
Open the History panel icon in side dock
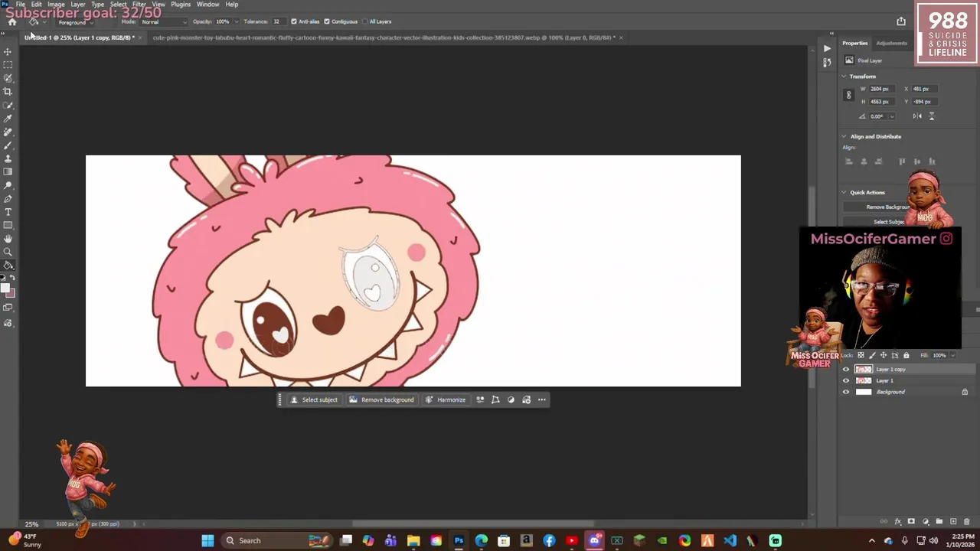pyautogui.click(x=827, y=62)
